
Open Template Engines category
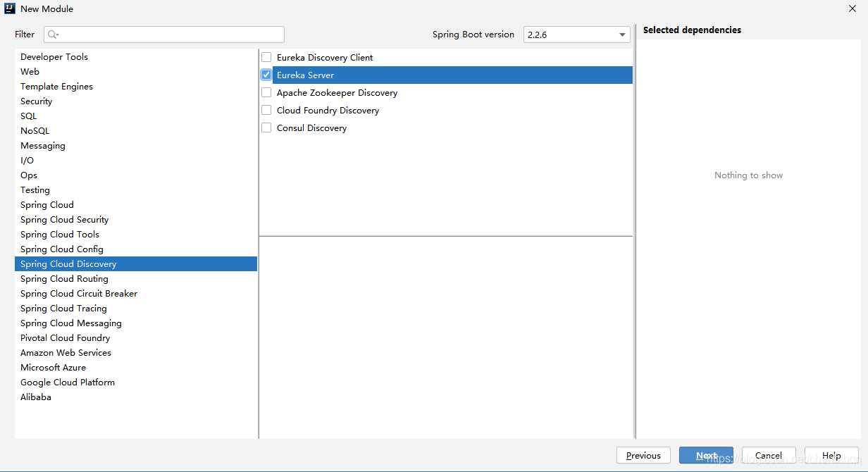pos(136,87)
